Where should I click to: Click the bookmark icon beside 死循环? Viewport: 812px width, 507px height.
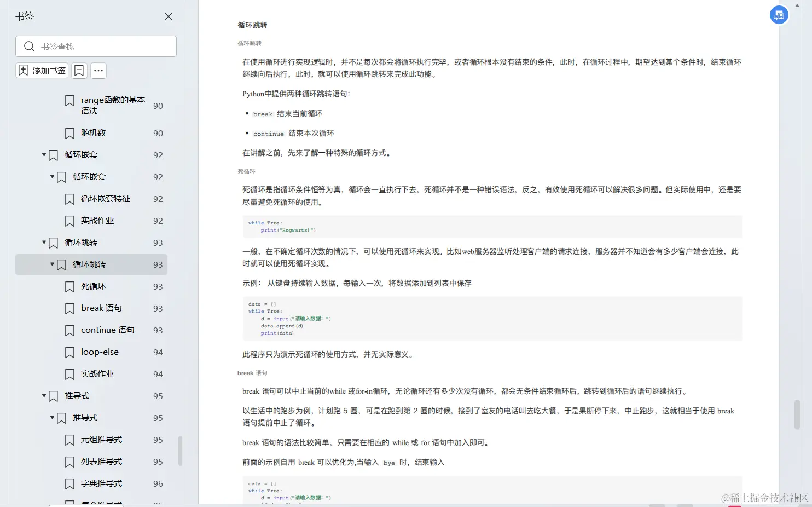pos(69,286)
